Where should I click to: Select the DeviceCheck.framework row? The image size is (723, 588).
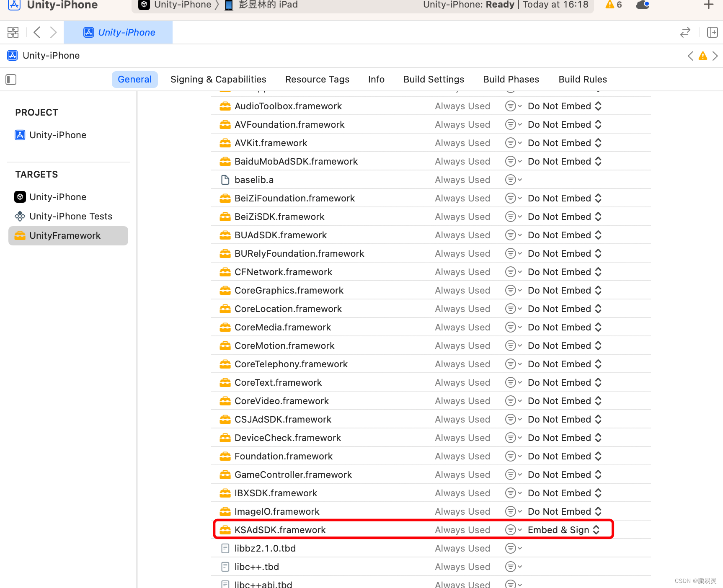pos(431,438)
